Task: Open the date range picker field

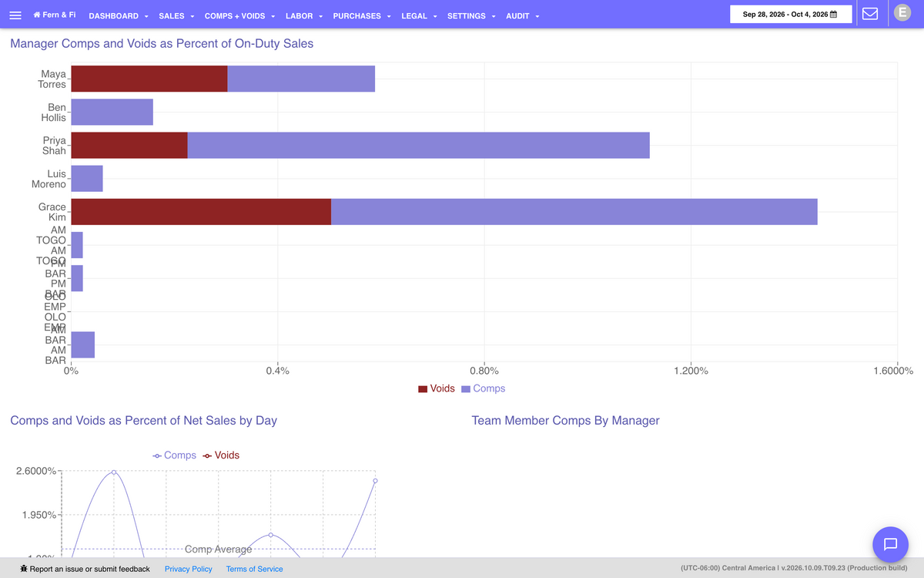Action: click(x=791, y=15)
